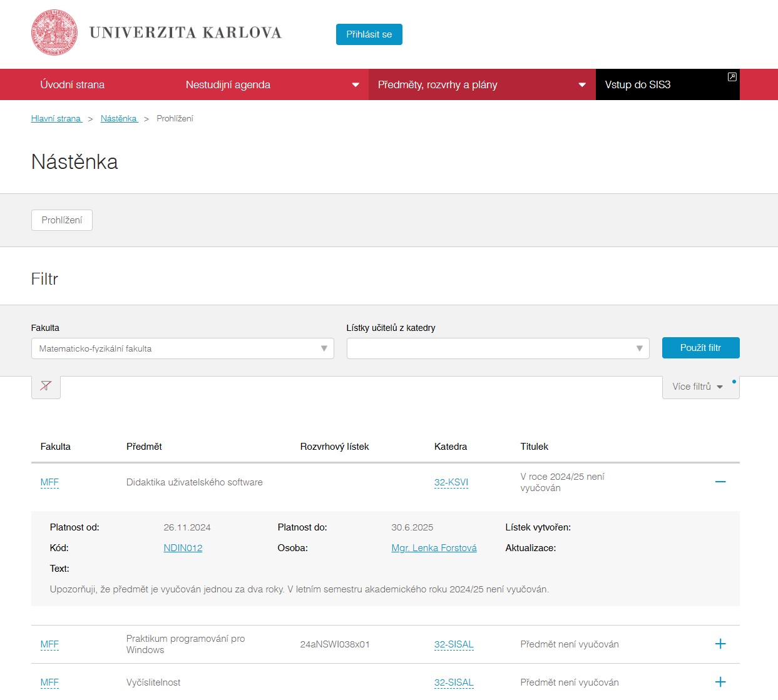The height and width of the screenshot is (700, 778).
Task: Click the Přihlásit se button
Action: (369, 34)
